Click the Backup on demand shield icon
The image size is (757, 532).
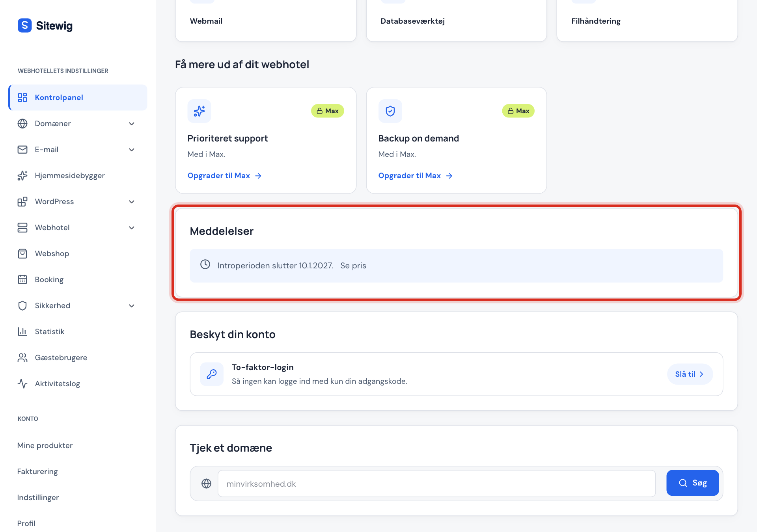click(390, 111)
